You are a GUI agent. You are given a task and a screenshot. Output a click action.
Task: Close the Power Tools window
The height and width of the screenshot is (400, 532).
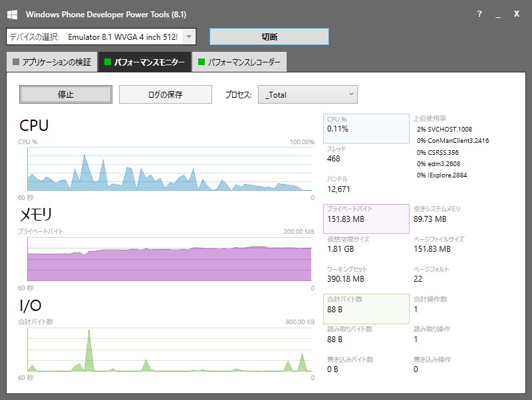pyautogui.click(x=517, y=14)
